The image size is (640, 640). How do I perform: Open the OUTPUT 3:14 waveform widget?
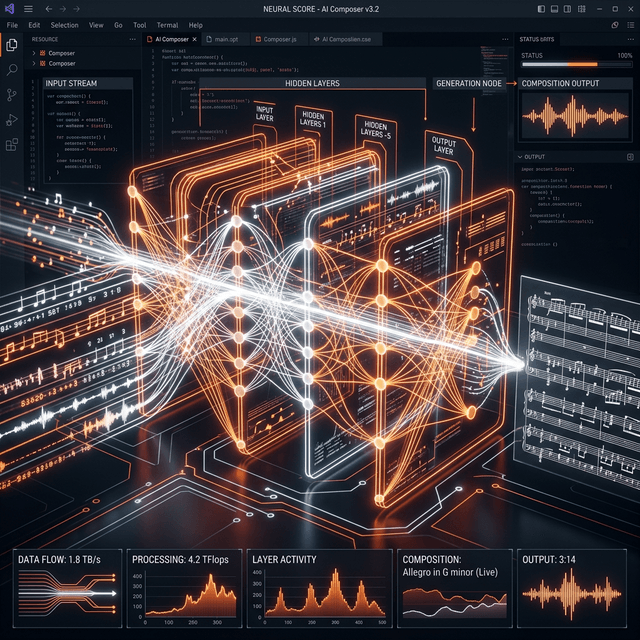tap(572, 588)
